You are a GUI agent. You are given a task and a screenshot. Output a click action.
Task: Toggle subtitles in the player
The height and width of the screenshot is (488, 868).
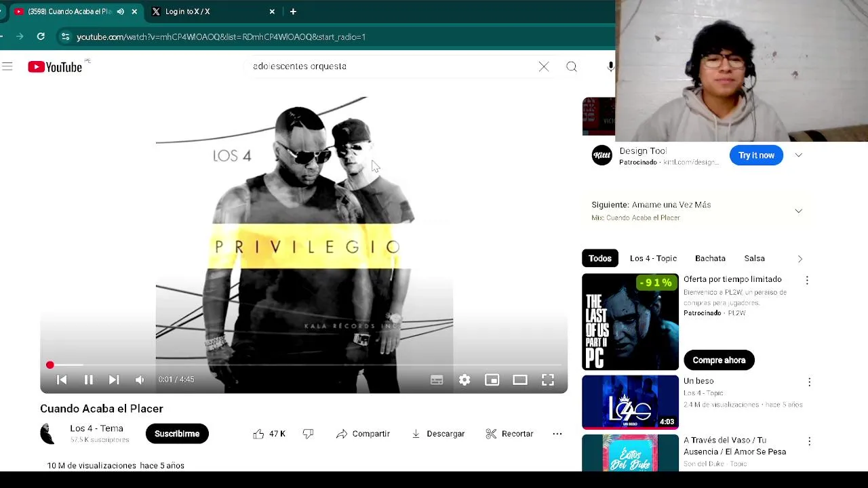pos(437,380)
